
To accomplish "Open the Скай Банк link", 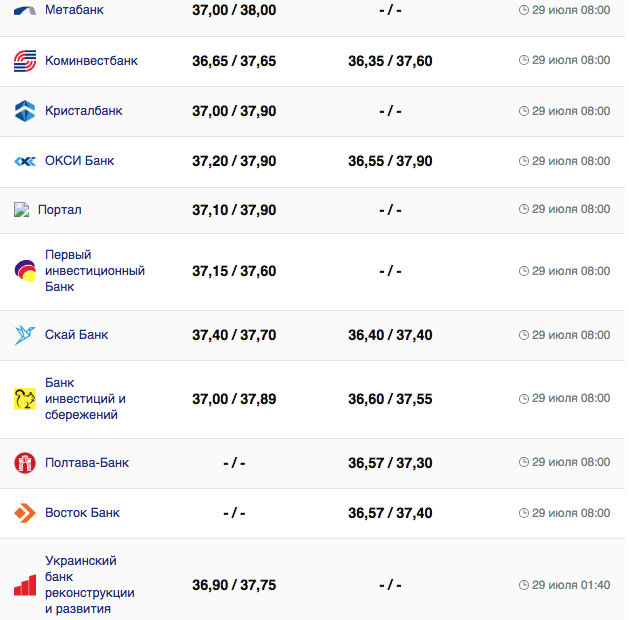I will [77, 335].
